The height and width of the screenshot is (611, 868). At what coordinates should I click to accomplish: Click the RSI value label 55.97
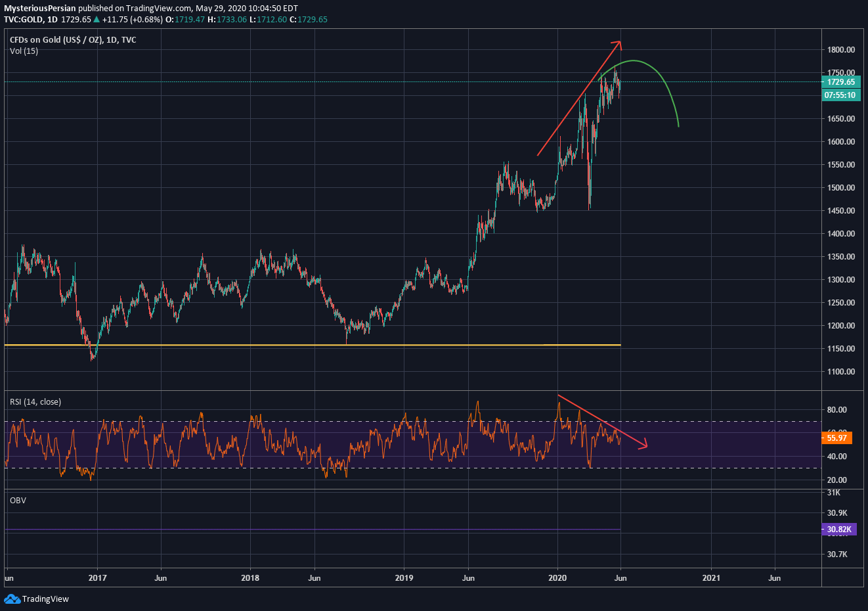coord(836,438)
